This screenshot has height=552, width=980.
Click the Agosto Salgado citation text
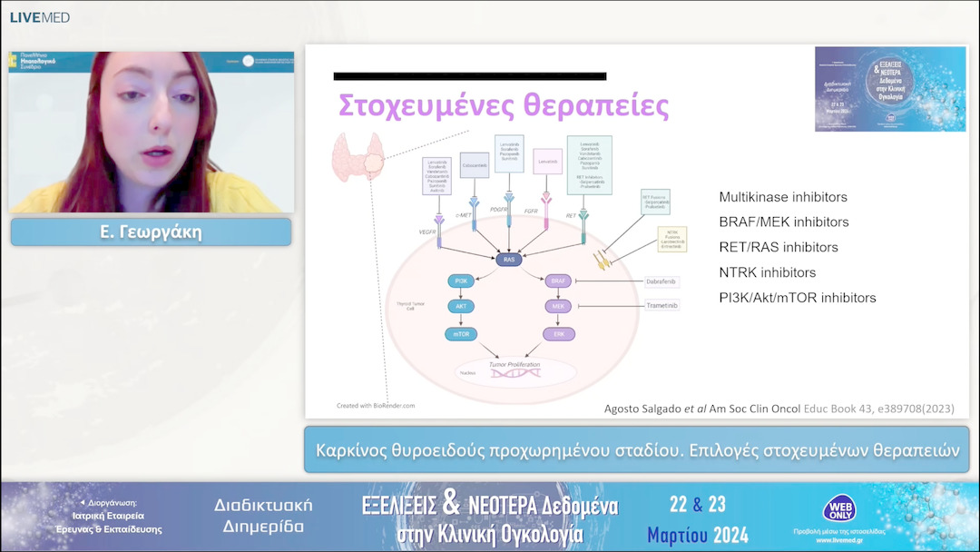click(x=779, y=409)
